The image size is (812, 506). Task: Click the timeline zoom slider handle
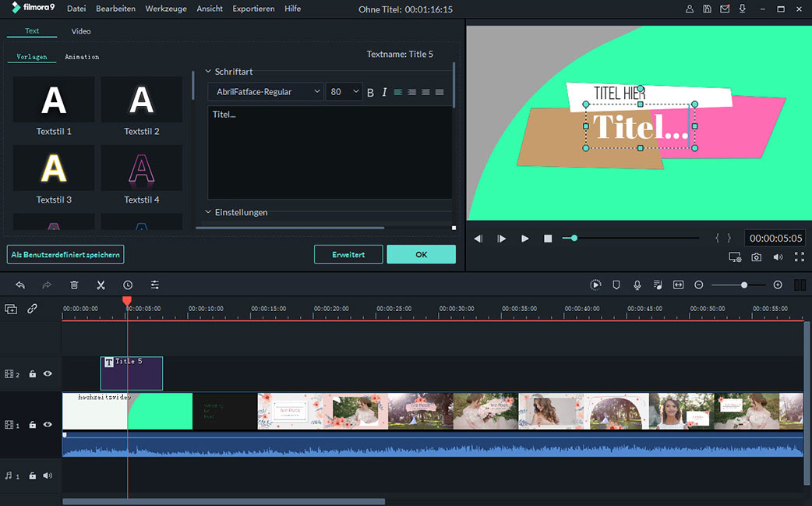point(744,285)
